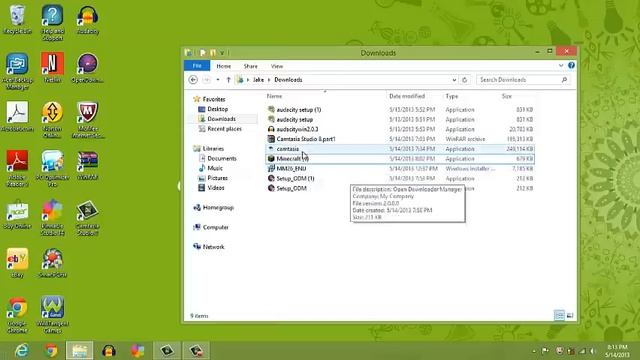Refresh the Downloads folder
Screen dimensions: 640x360
[x=464, y=80]
